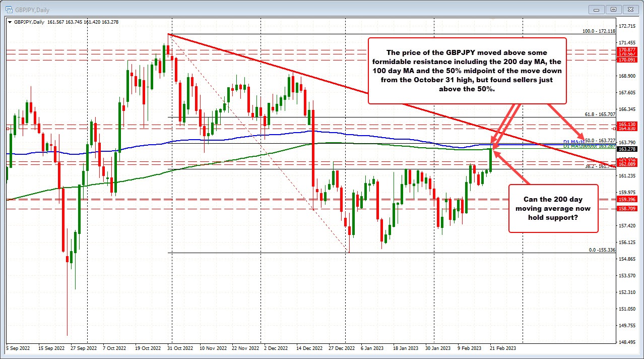
Task: Click the black 163.278 current price tag
Action: (x=626, y=149)
